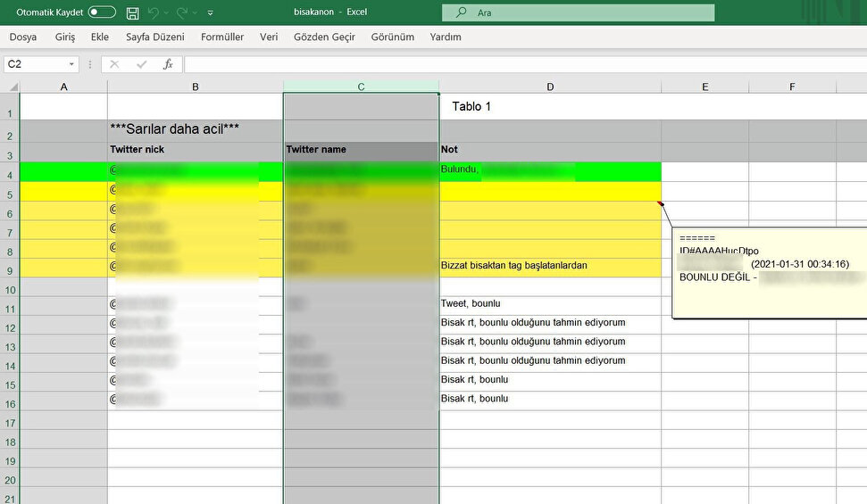This screenshot has width=867, height=504.
Task: Switch to the Formüller tab
Action: coord(222,37)
